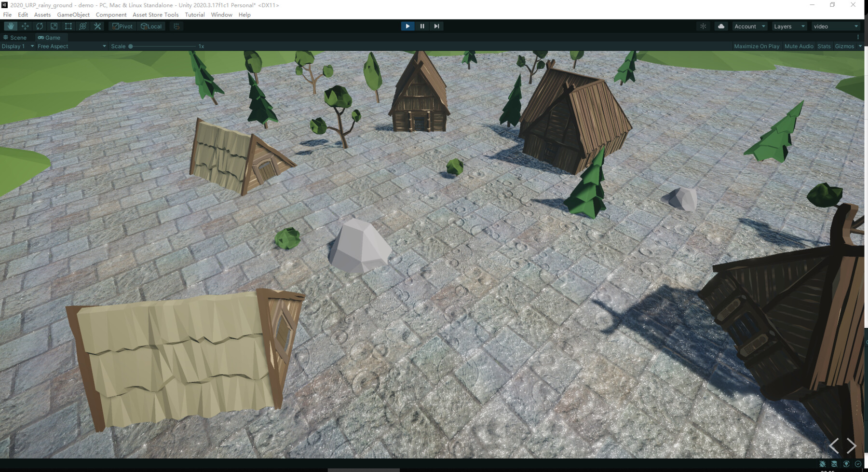
Task: Click the Mute Audio button
Action: pos(799,46)
